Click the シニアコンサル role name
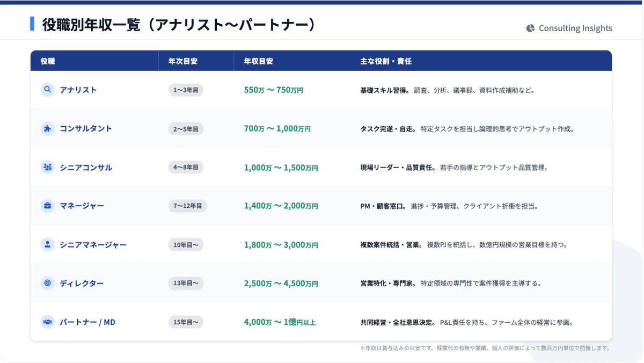The height and width of the screenshot is (363, 644). coord(86,168)
